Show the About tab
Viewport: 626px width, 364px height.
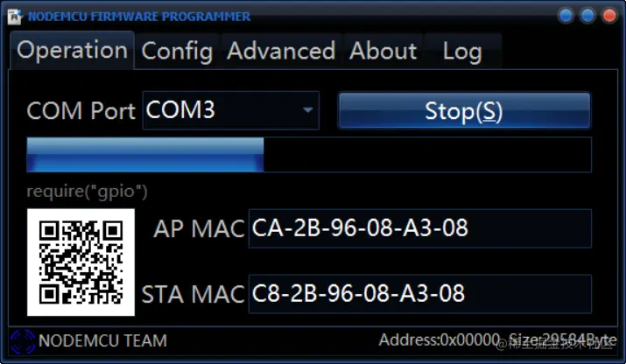point(383,52)
